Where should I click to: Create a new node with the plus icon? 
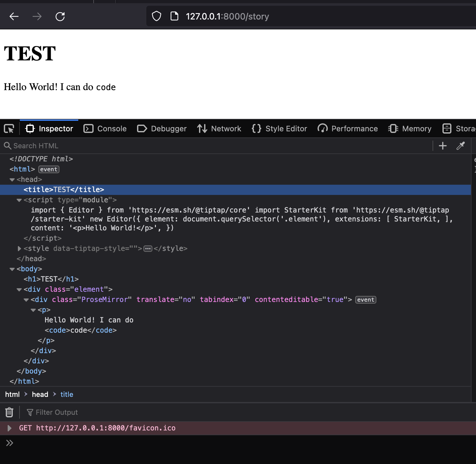point(442,146)
